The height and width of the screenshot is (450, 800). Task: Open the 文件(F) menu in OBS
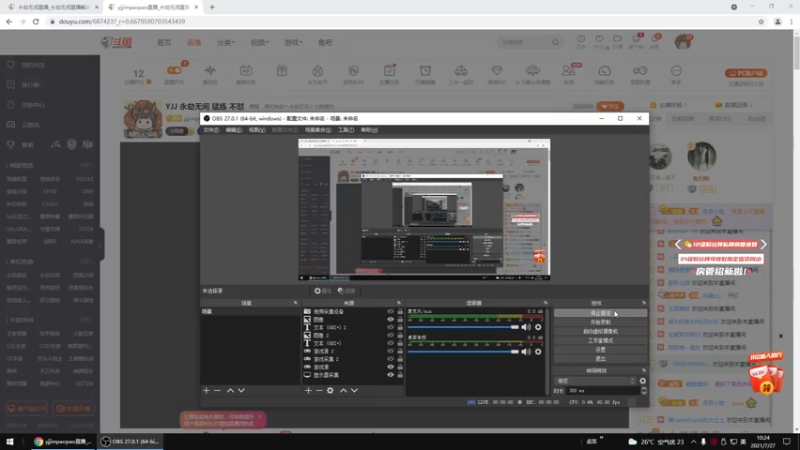211,130
